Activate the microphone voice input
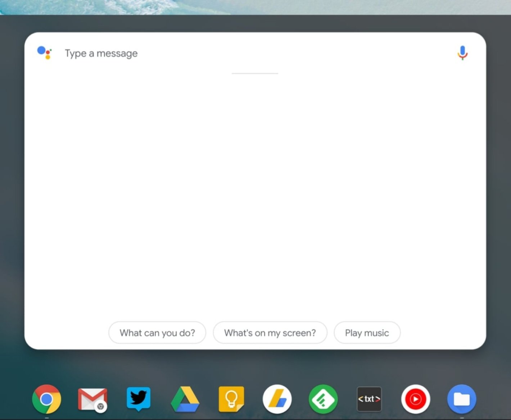Screen dimensions: 511x420 tap(462, 53)
